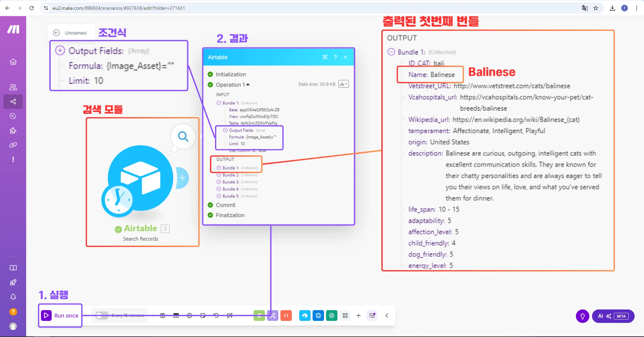Expand Bundle 4 in output list
Viewport: 644px width, 337px height.
point(219,189)
